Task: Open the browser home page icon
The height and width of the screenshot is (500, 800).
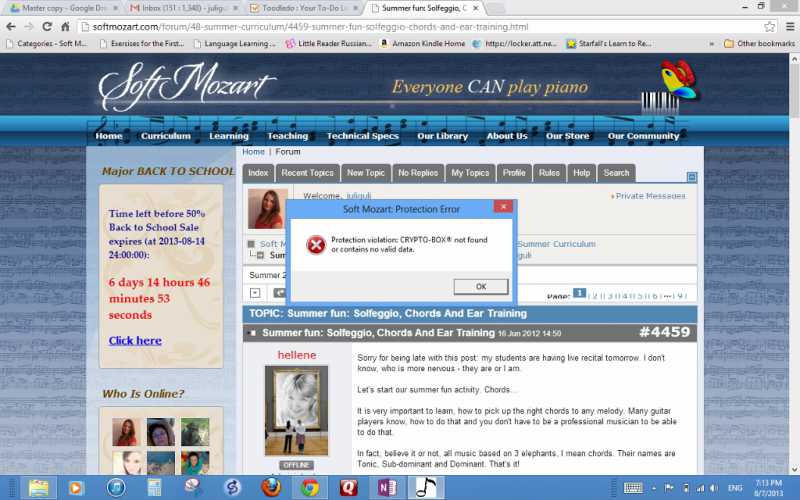Action: (x=65, y=27)
